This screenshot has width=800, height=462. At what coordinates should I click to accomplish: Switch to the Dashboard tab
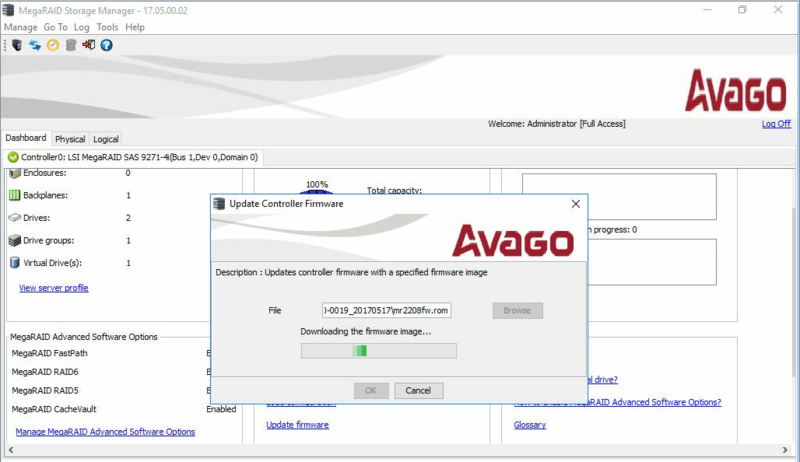coord(26,138)
